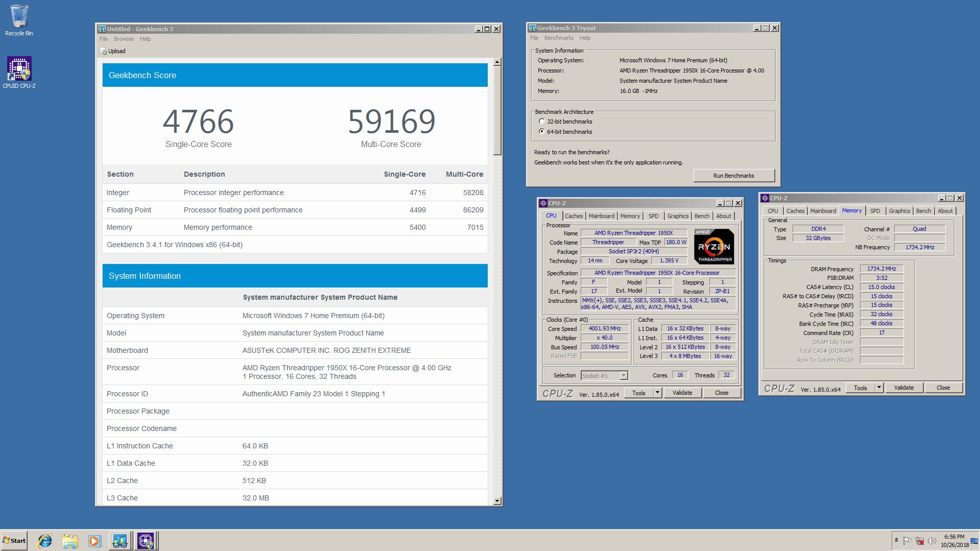Select 64-bit benchmarks option
980x551 pixels.
coord(542,131)
